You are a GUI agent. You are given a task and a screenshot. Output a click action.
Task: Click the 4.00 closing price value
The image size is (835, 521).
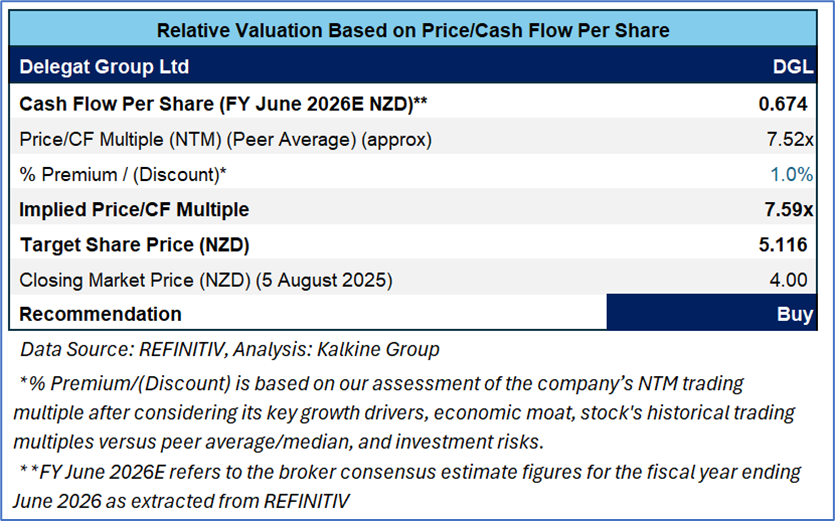click(x=795, y=280)
